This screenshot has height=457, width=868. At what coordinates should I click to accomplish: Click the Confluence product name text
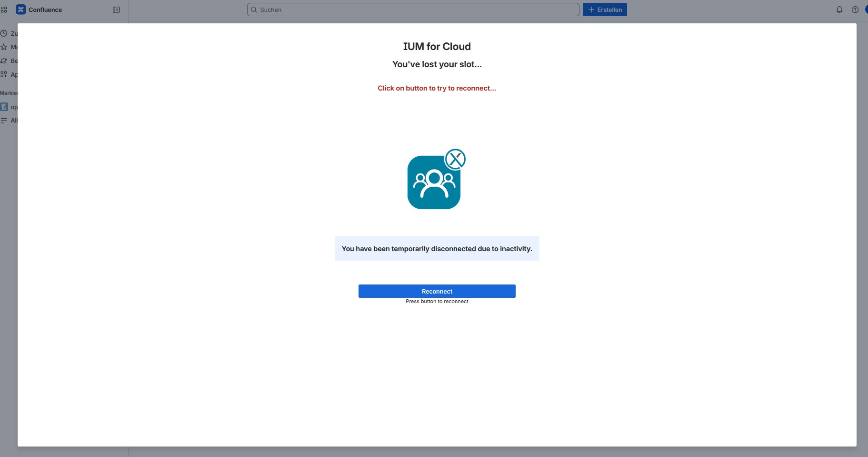tap(45, 10)
